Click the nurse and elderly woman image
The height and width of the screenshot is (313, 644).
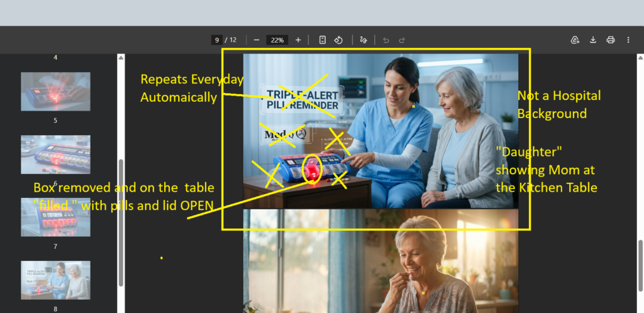380,131
